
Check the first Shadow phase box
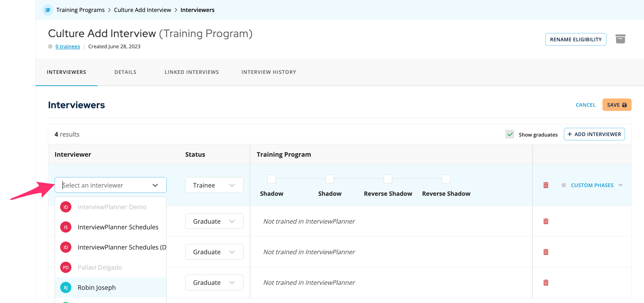click(x=272, y=179)
